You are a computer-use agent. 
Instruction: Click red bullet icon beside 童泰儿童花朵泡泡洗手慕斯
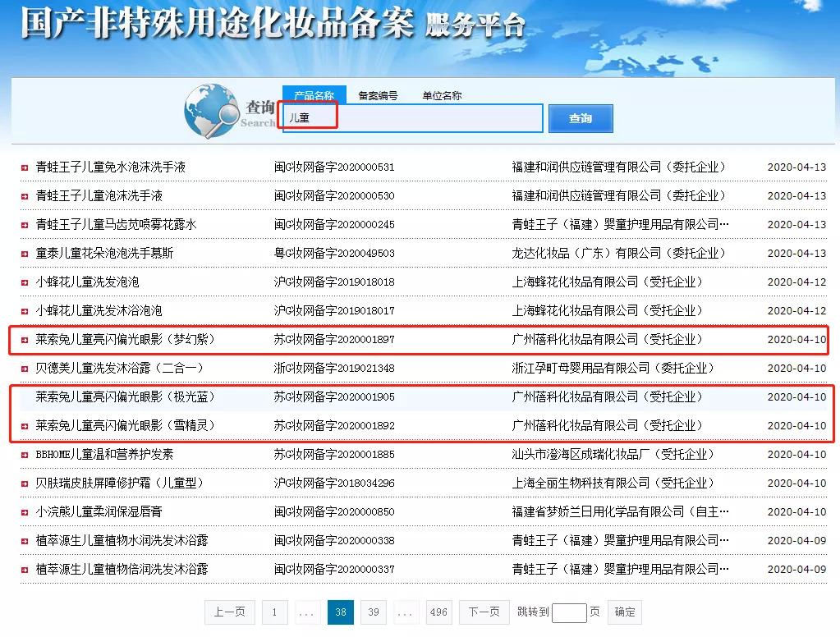(x=24, y=254)
